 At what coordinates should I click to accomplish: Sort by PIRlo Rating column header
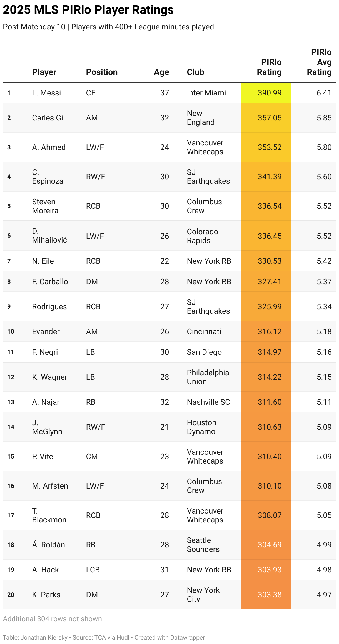pos(269,67)
